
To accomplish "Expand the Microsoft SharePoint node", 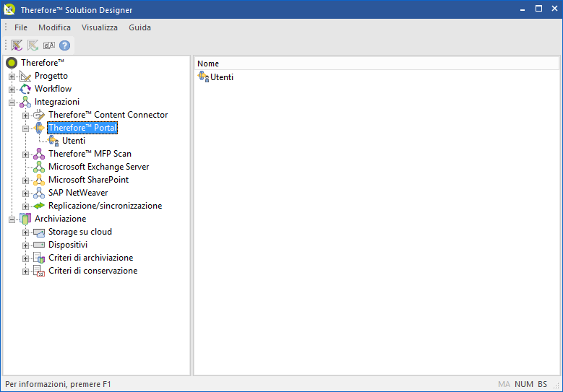I will [x=25, y=180].
